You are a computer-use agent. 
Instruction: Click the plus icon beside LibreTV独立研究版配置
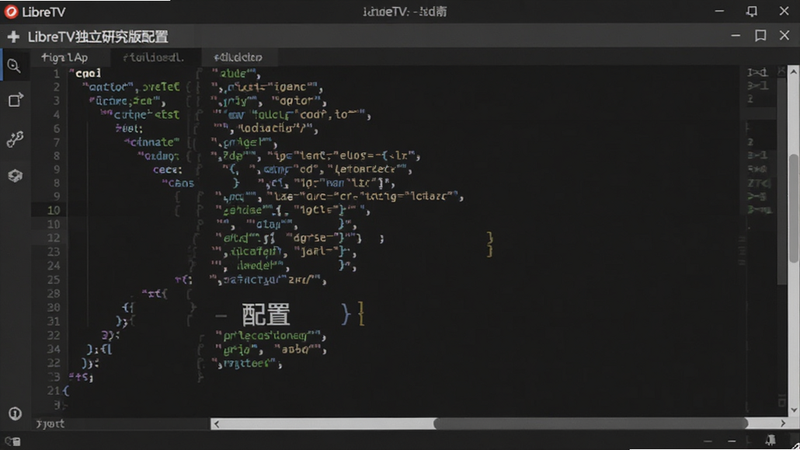pos(13,37)
